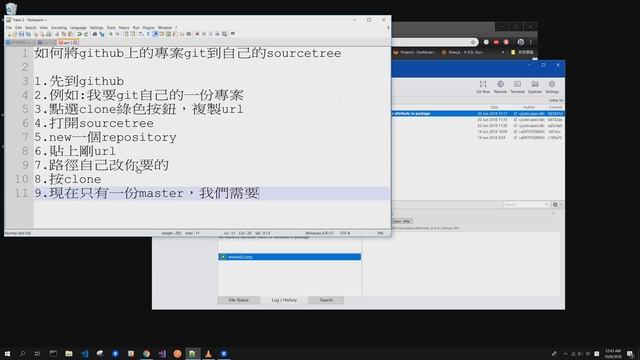The width and height of the screenshot is (640, 360).
Task: Open the Remote button in SourceTree
Action: 500,87
